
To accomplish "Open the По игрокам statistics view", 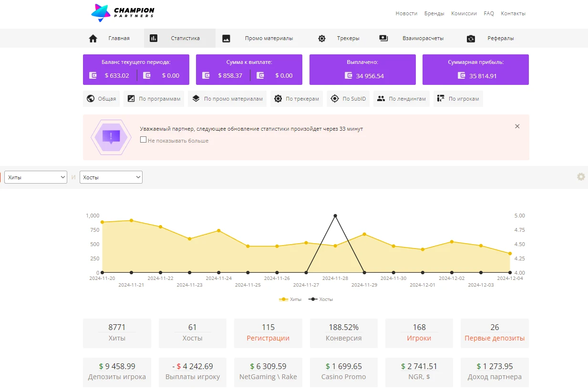I will tap(458, 99).
